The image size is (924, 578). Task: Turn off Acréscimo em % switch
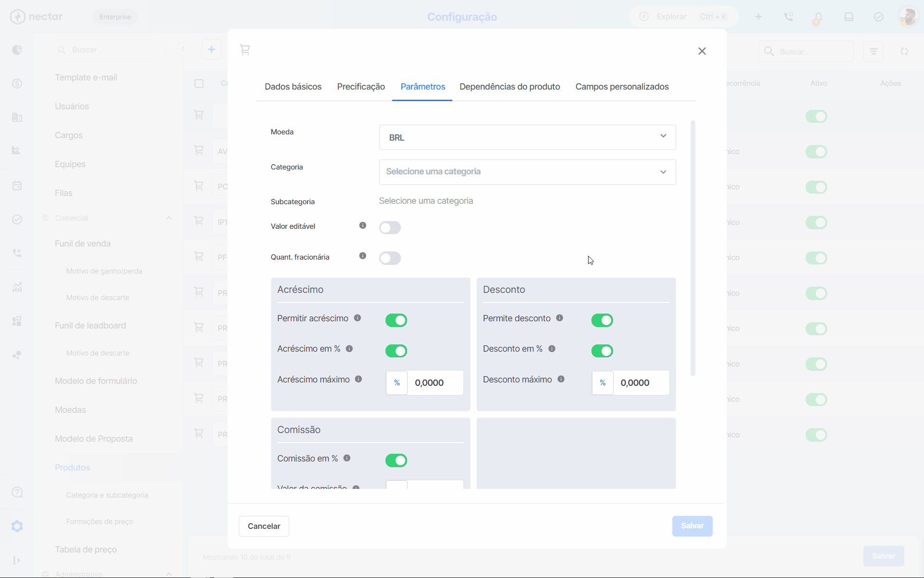[396, 351]
